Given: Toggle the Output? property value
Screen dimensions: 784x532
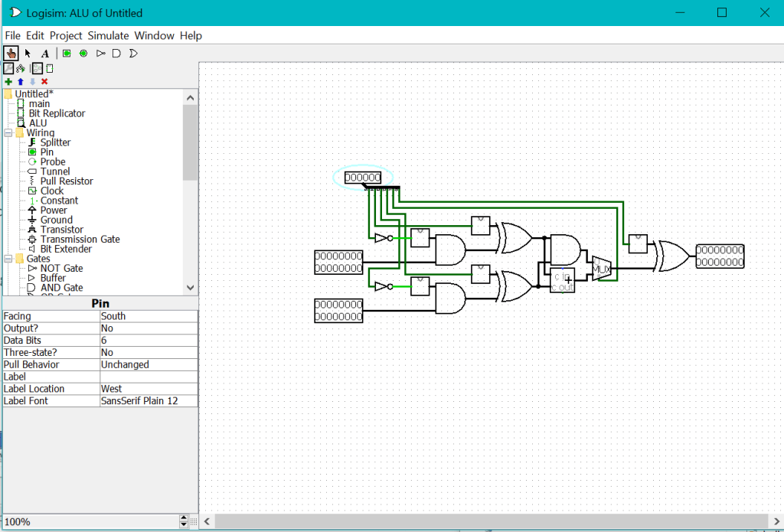Looking at the screenshot, I should [149, 328].
